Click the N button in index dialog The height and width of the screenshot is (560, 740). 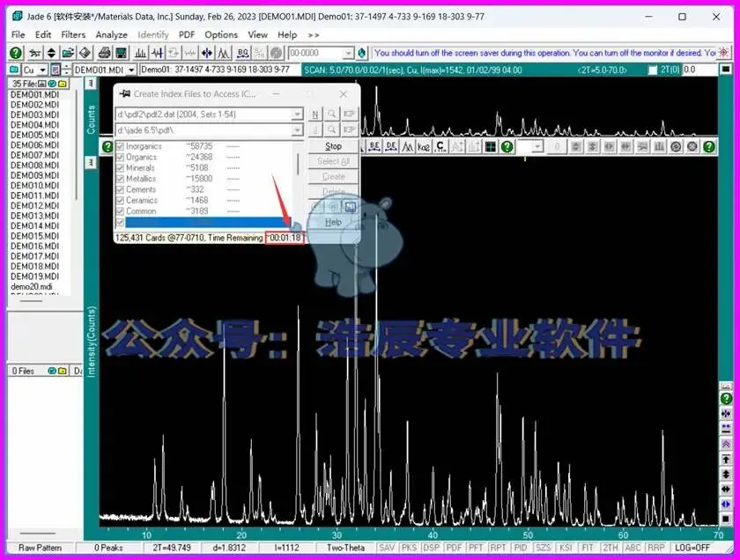315,114
